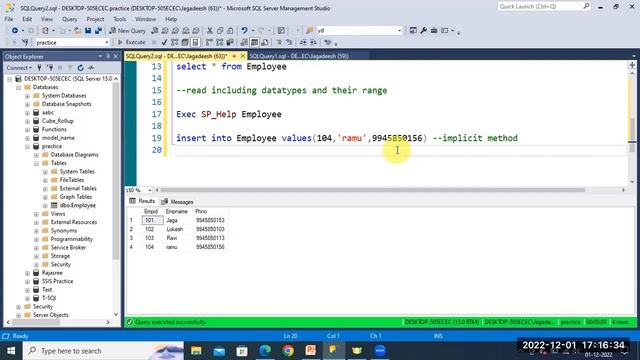Open the Tools menu

point(120,19)
